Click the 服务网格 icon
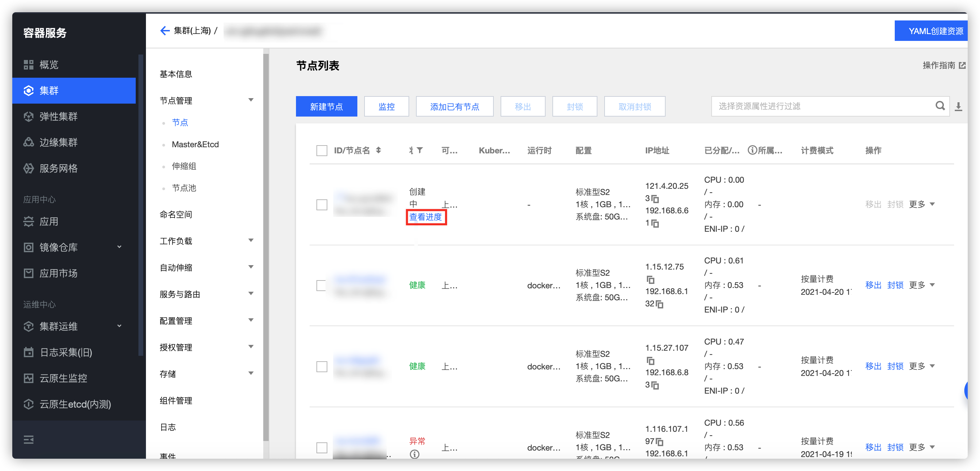This screenshot has width=980, height=471. coord(29,168)
